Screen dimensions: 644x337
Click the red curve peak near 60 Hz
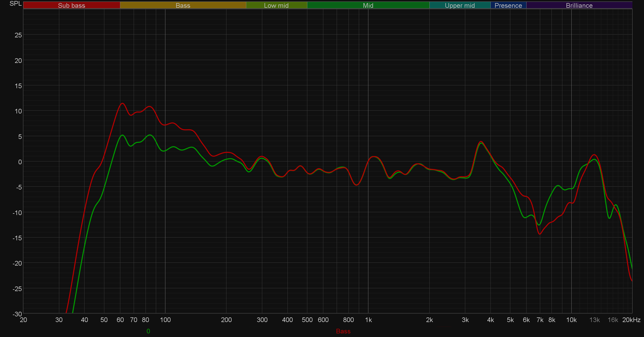tap(122, 103)
